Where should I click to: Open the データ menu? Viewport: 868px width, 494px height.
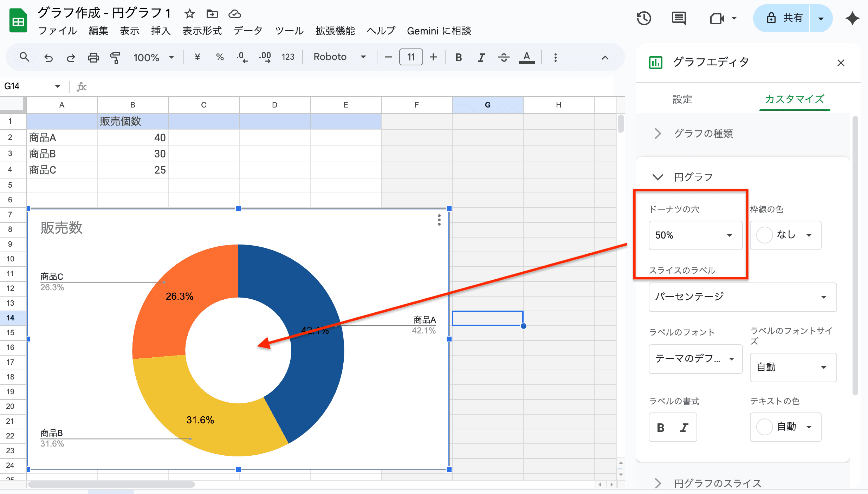pyautogui.click(x=248, y=31)
